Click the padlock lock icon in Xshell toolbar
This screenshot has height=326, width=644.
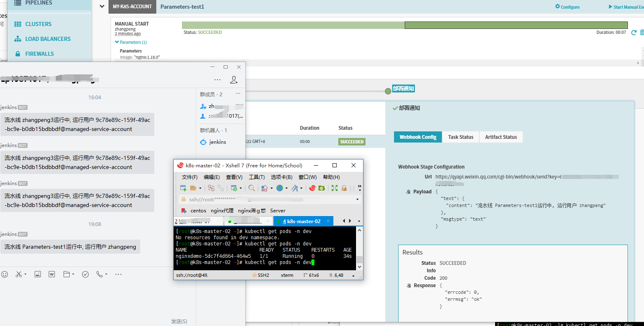point(344,188)
